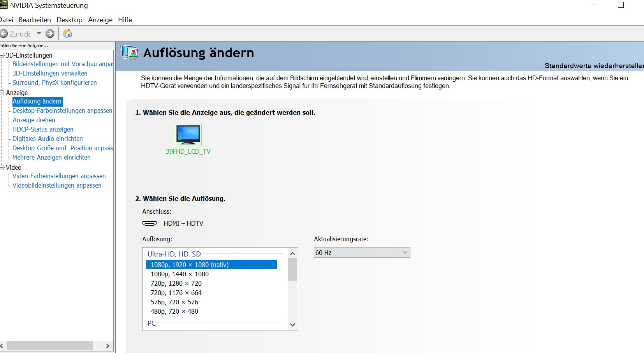
Task: Open the Desktop menu
Action: pos(69,20)
